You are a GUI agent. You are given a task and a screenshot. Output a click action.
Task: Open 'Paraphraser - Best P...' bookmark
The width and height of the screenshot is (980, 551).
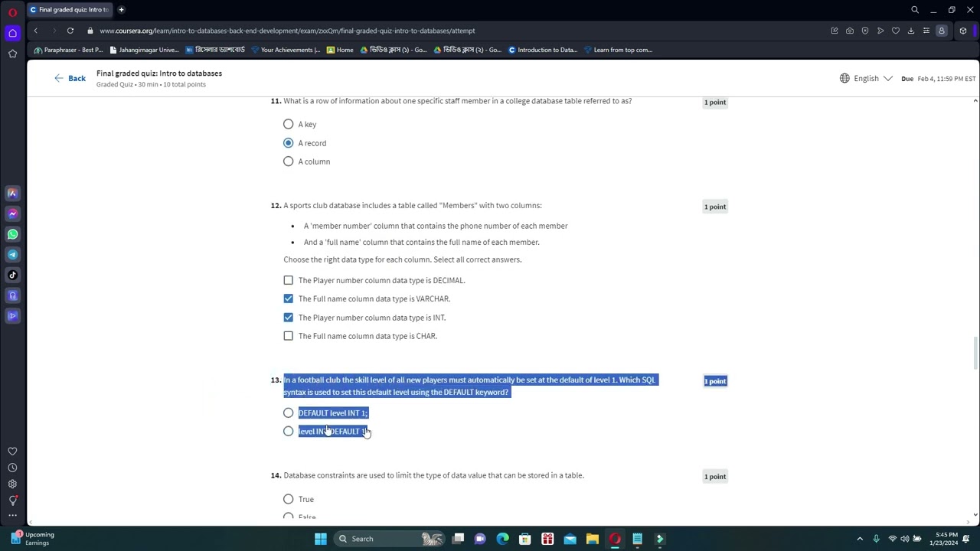coord(68,50)
